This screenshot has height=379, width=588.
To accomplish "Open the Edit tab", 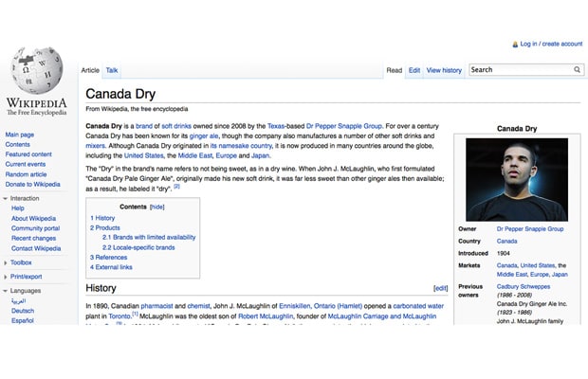I will pyautogui.click(x=414, y=70).
